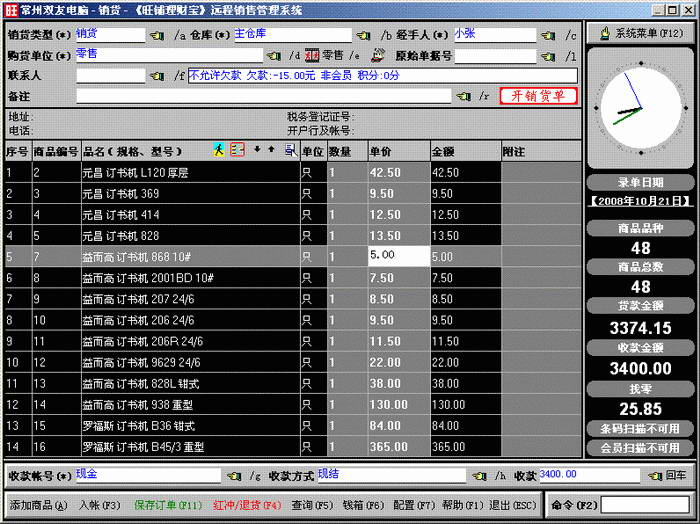Click 添加商品 (A) in bottom bar
Screen dimensions: 700x524
click(x=38, y=505)
